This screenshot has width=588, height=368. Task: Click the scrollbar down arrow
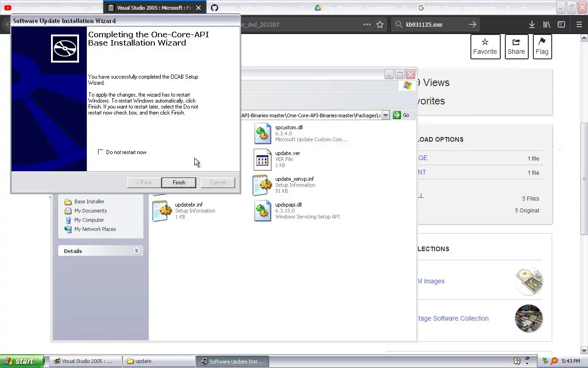[584, 350]
